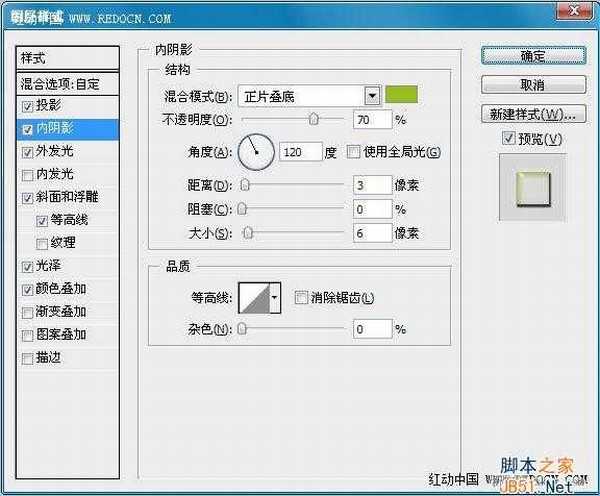Enable the 内发光 effect checkbox

26,174
